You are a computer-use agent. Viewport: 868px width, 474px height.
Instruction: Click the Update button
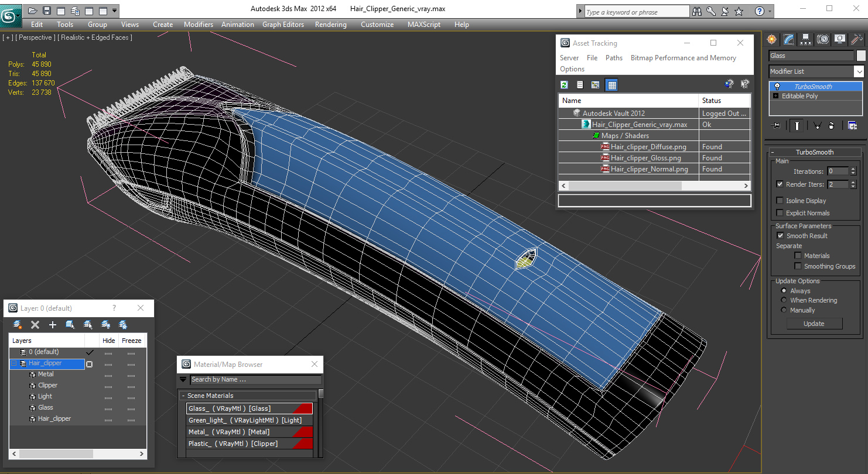[x=814, y=324]
